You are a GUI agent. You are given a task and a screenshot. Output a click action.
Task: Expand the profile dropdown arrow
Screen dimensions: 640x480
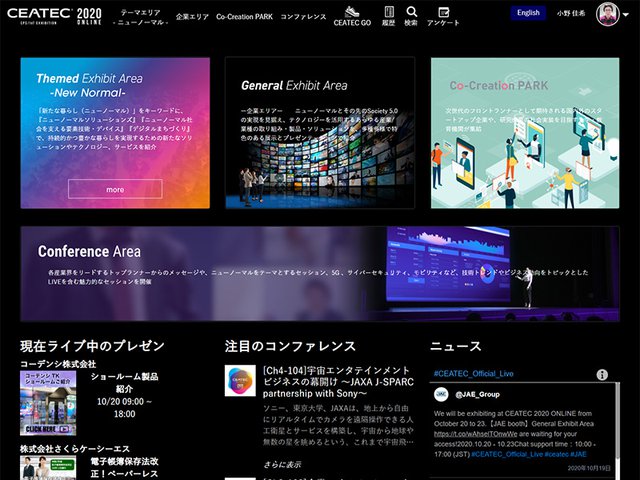pyautogui.click(x=626, y=15)
